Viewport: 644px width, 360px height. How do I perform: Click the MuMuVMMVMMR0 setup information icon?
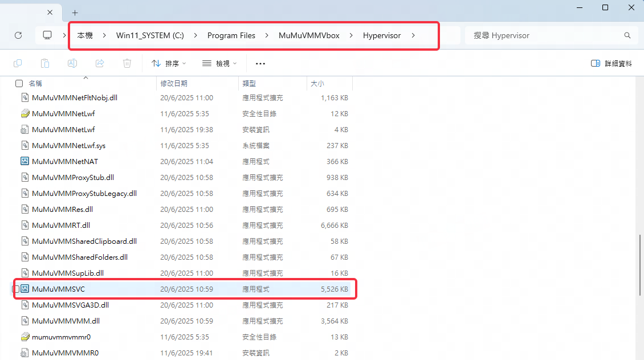pos(25,353)
